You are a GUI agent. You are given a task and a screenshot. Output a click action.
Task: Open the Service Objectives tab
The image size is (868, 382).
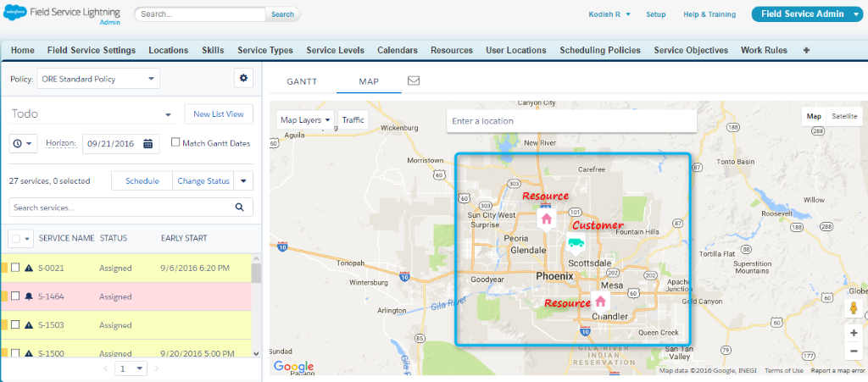click(x=691, y=50)
